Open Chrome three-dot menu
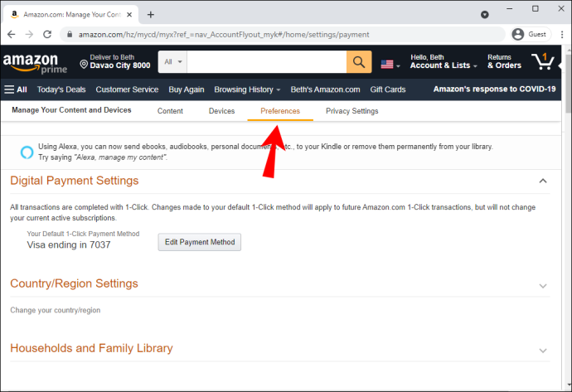Image resolution: width=572 pixels, height=392 pixels. pyautogui.click(x=562, y=34)
